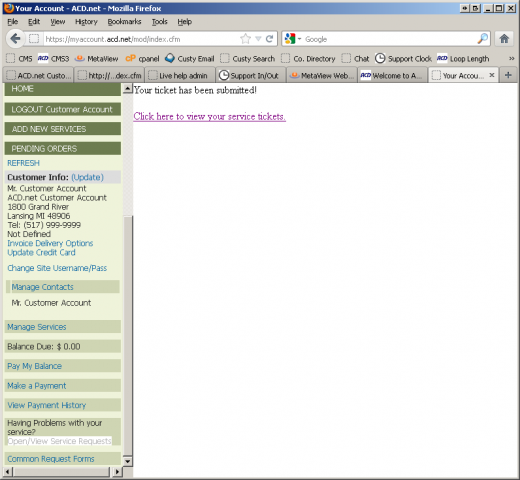The image size is (520, 480).
Task: Click the browser Back arrow button
Action: click(15, 39)
